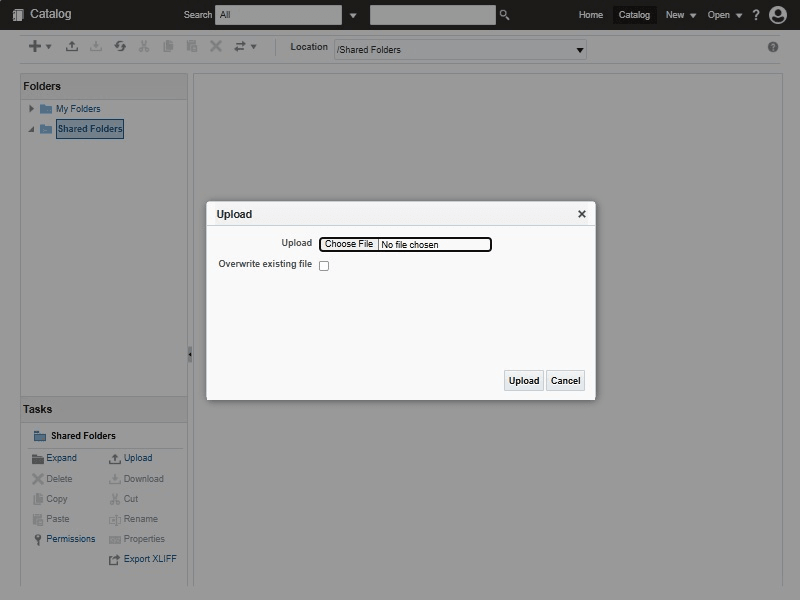This screenshot has width=800, height=600.
Task: Collapse the left pane splitter handle
Action: pos(190,354)
